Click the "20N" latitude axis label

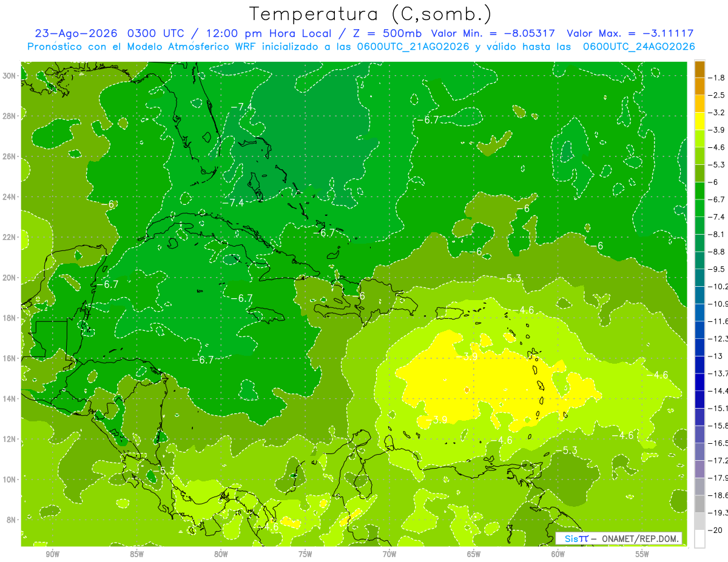[9, 278]
